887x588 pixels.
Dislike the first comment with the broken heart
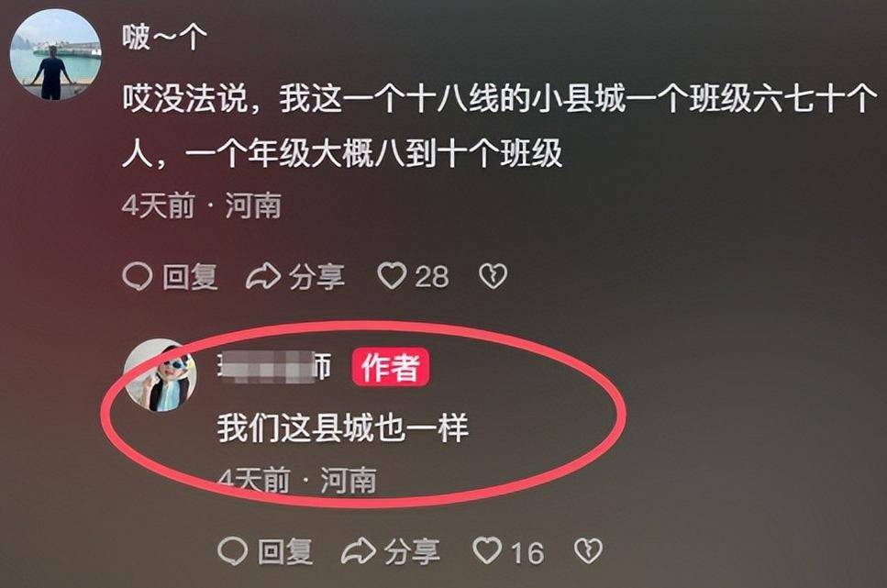pyautogui.click(x=493, y=276)
